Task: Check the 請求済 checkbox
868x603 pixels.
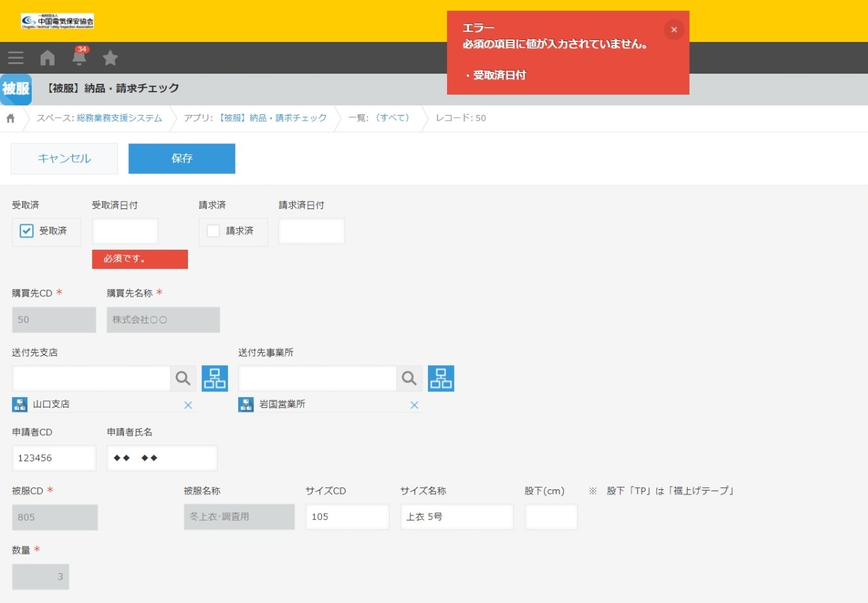Action: (213, 231)
